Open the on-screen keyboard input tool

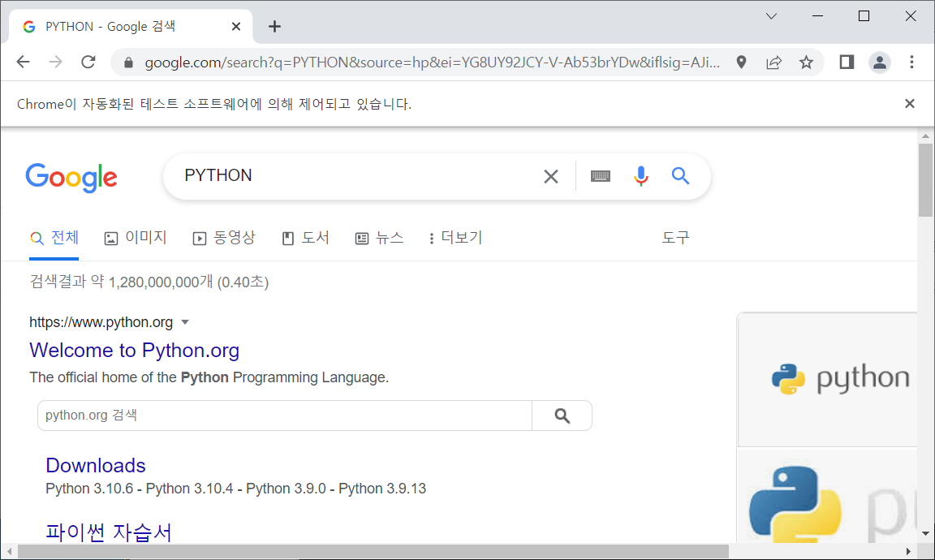pos(601,176)
